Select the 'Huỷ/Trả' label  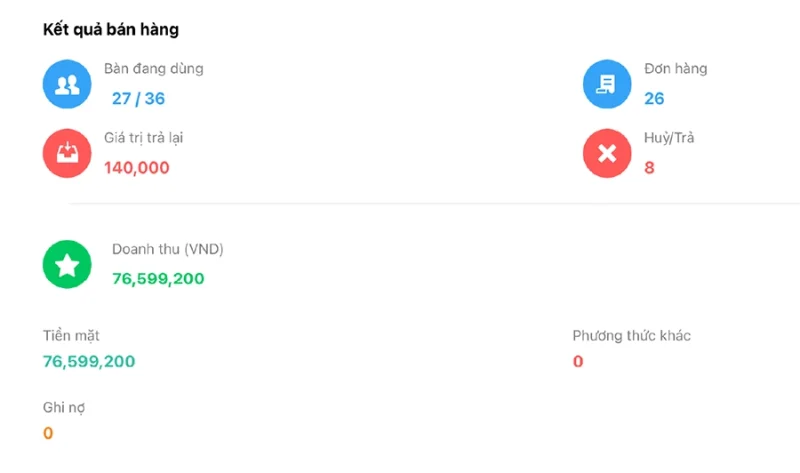pyautogui.click(x=669, y=138)
